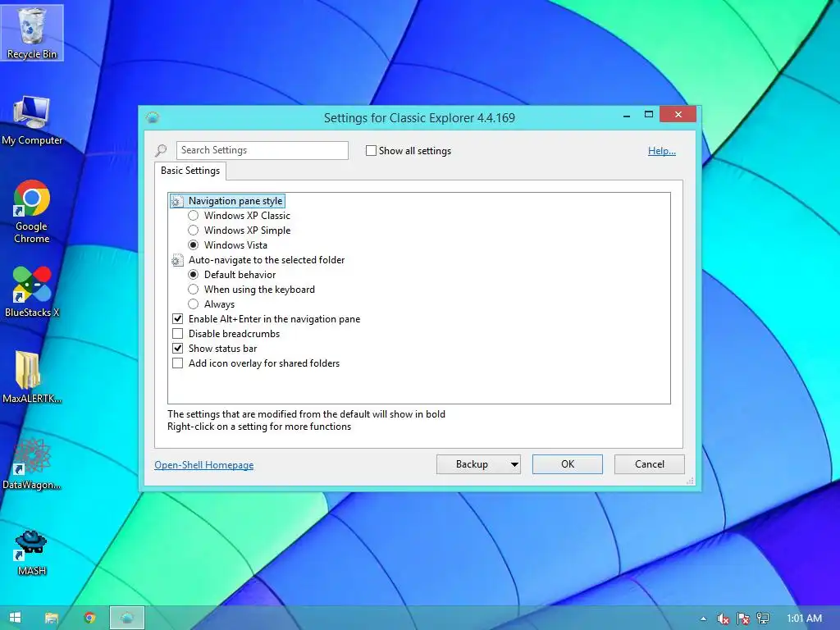Select the My Computer desktop icon
Screen dimensions: 840x630
pyautogui.click(x=32, y=121)
